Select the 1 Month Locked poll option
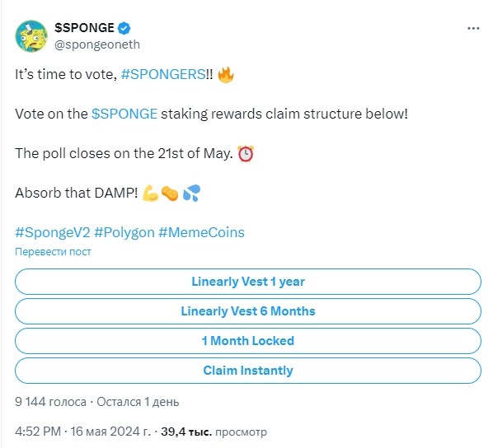The image size is (493, 448). (248, 341)
